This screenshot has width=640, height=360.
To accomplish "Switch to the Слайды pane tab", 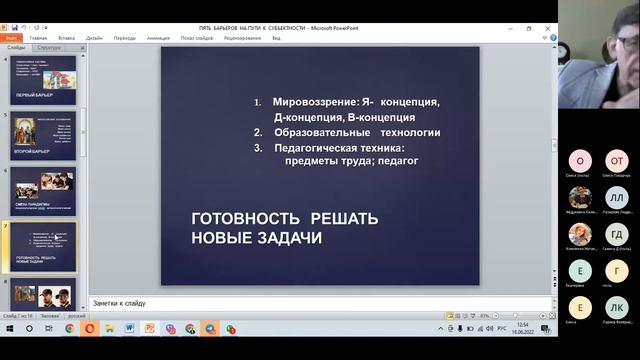I will click(x=16, y=48).
